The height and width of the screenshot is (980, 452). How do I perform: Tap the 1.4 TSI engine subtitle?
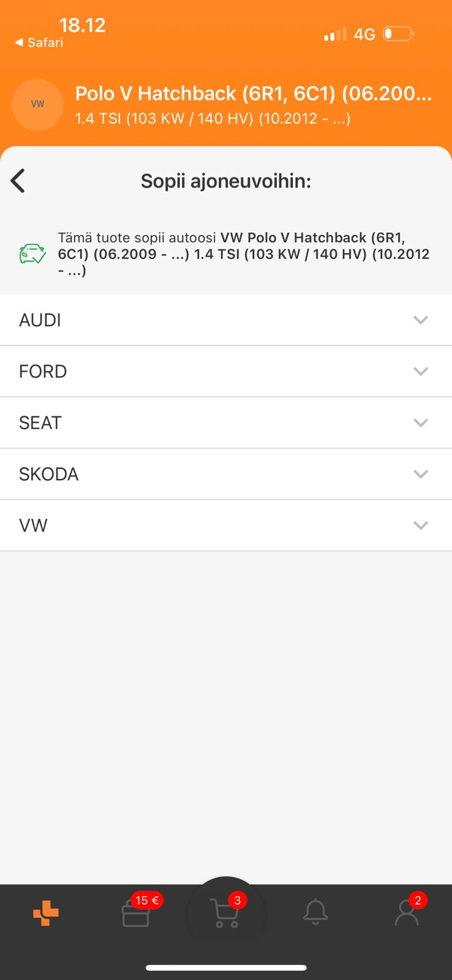tap(213, 118)
